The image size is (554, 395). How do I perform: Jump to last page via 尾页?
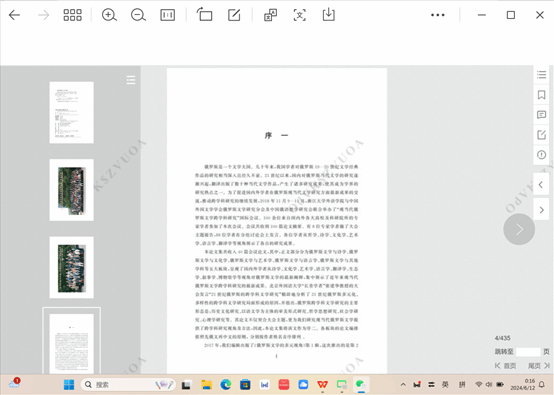coord(539,366)
